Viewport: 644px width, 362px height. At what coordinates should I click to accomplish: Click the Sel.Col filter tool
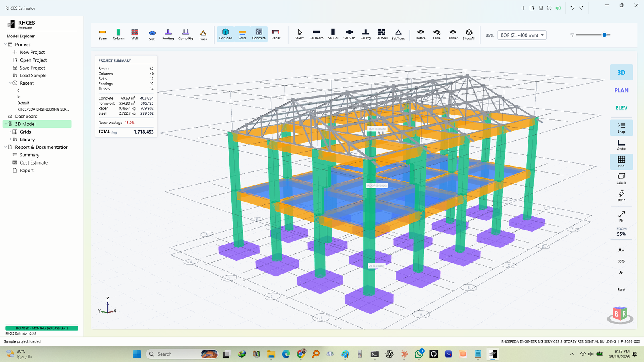333,34
